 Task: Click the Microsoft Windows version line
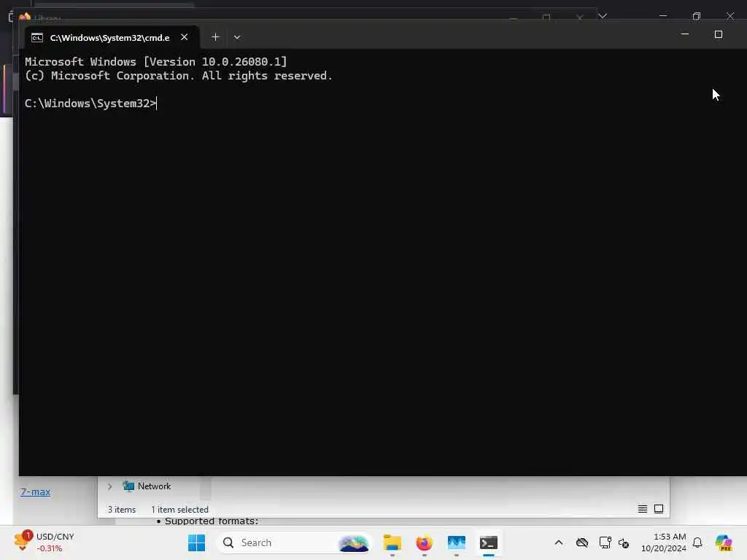click(x=156, y=62)
